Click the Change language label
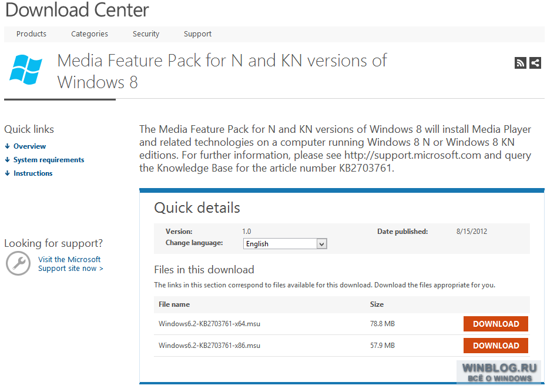 [x=194, y=243]
